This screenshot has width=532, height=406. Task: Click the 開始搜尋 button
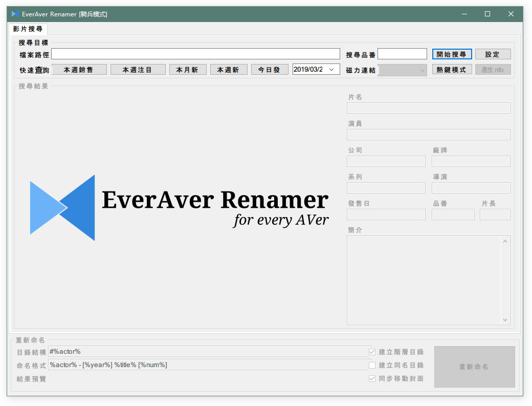(452, 54)
